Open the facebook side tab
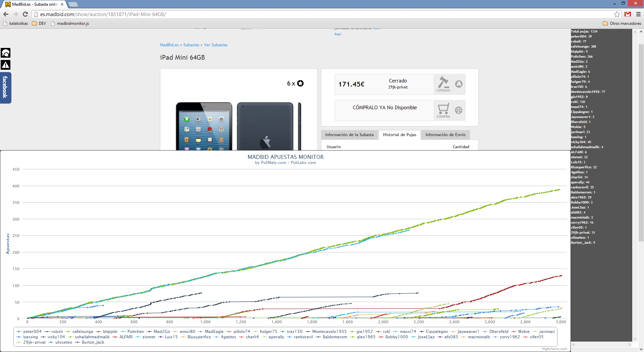The image size is (644, 352). click(5, 87)
